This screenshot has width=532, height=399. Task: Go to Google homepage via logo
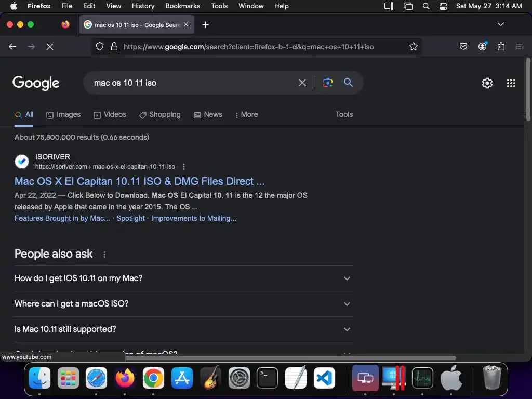(36, 83)
